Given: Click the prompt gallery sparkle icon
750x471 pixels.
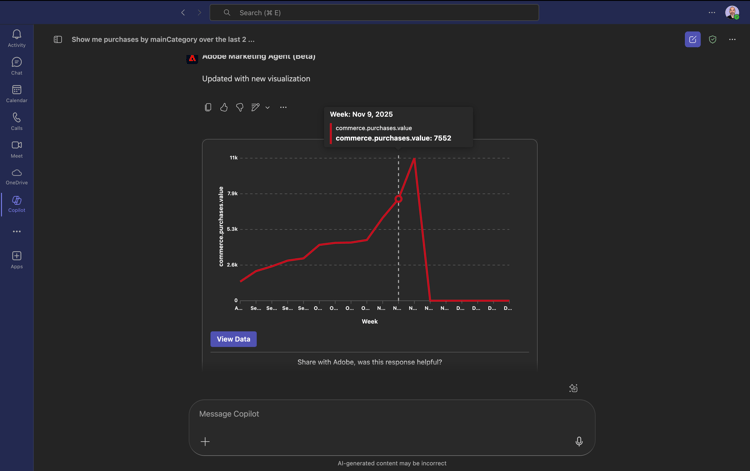Looking at the screenshot, I should (573, 388).
